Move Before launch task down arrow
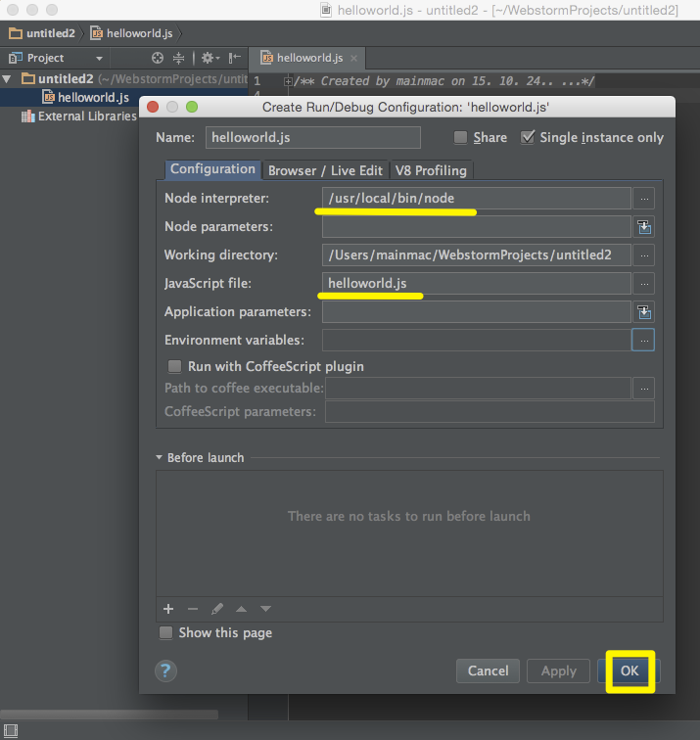This screenshot has width=700, height=740. [x=265, y=609]
